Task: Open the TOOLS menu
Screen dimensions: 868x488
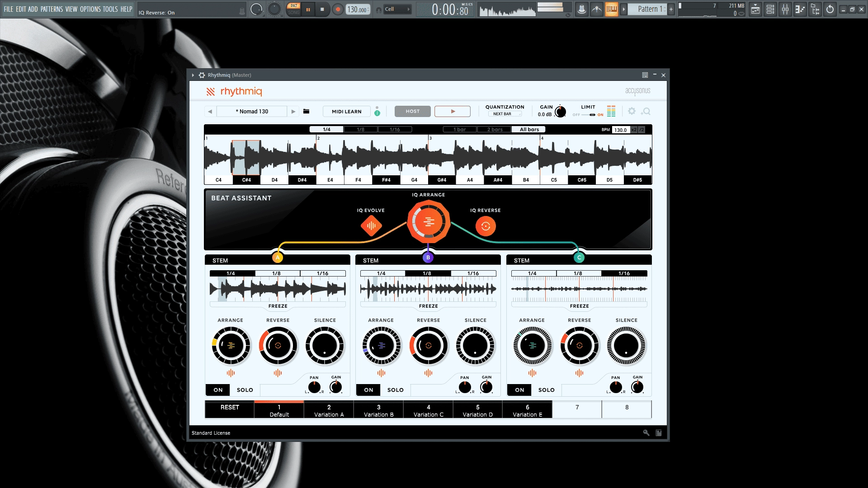Action: [110, 9]
